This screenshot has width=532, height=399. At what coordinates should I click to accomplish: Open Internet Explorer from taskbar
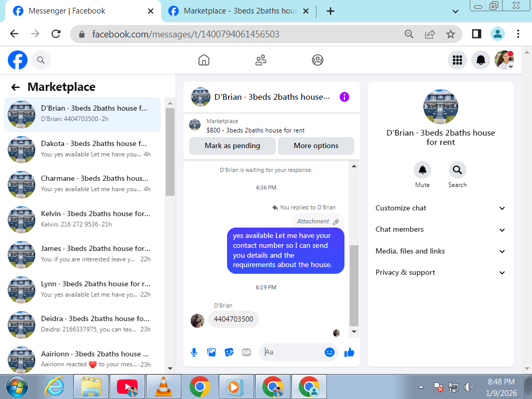tap(54, 387)
